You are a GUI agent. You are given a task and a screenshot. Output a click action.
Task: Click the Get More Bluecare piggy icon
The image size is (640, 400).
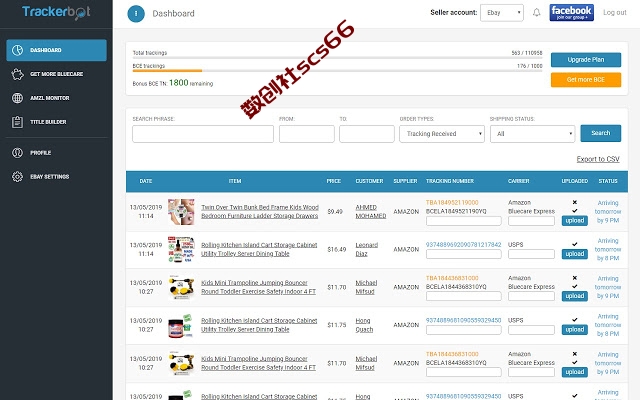(17, 74)
